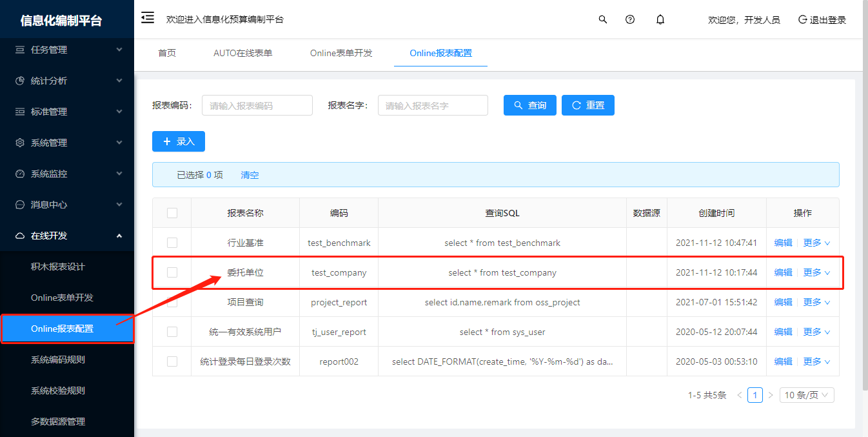The height and width of the screenshot is (437, 868).
Task: Expand the 统计分析 menu chevron
Action: pyautogui.click(x=119, y=81)
